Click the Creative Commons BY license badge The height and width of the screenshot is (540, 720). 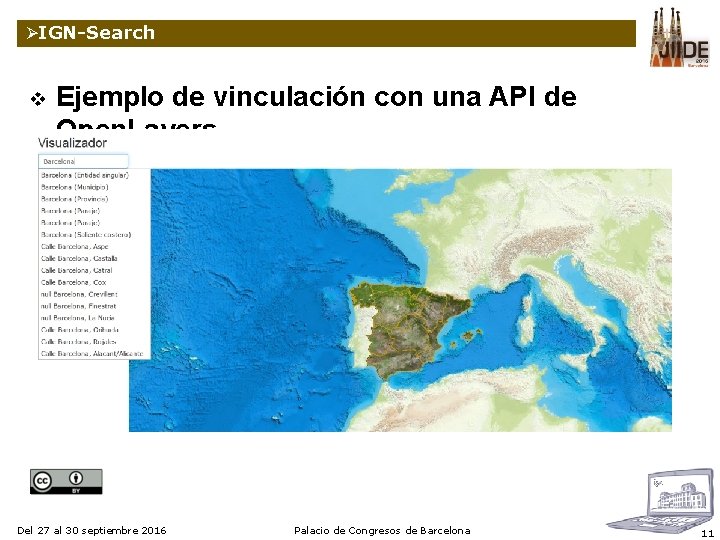[x=66, y=482]
